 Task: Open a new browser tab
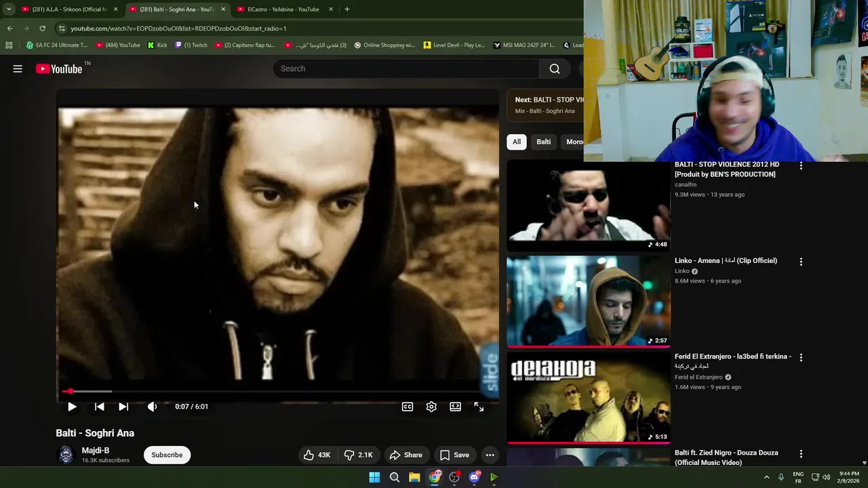(347, 9)
